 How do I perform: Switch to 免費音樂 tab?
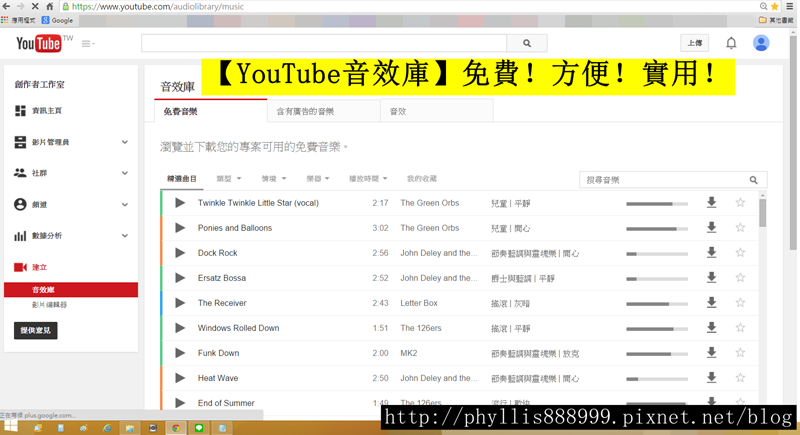pyautogui.click(x=211, y=111)
